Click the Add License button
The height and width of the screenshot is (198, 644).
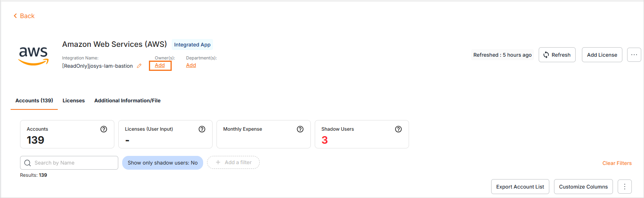(x=602, y=55)
